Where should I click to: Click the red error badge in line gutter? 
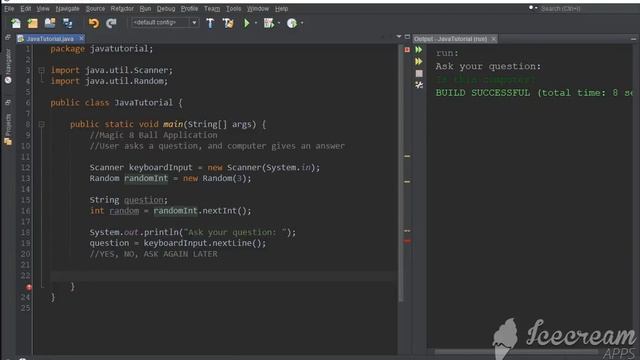[x=29, y=287]
